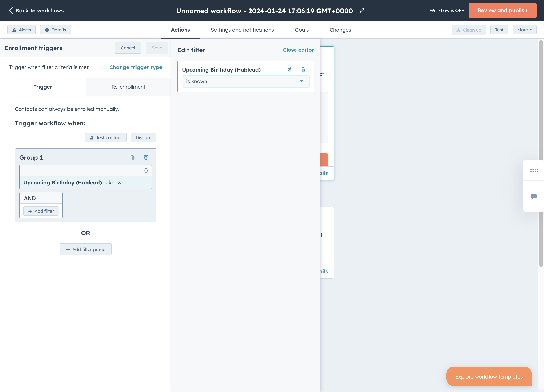Save the enrollment triggers
Image resolution: width=544 pixels, height=392 pixels.
pos(157,48)
